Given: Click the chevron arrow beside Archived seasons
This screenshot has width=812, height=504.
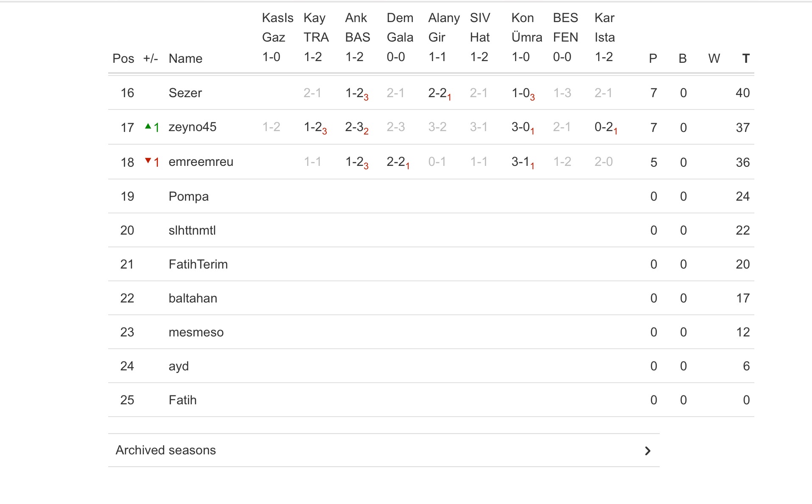Looking at the screenshot, I should (647, 451).
